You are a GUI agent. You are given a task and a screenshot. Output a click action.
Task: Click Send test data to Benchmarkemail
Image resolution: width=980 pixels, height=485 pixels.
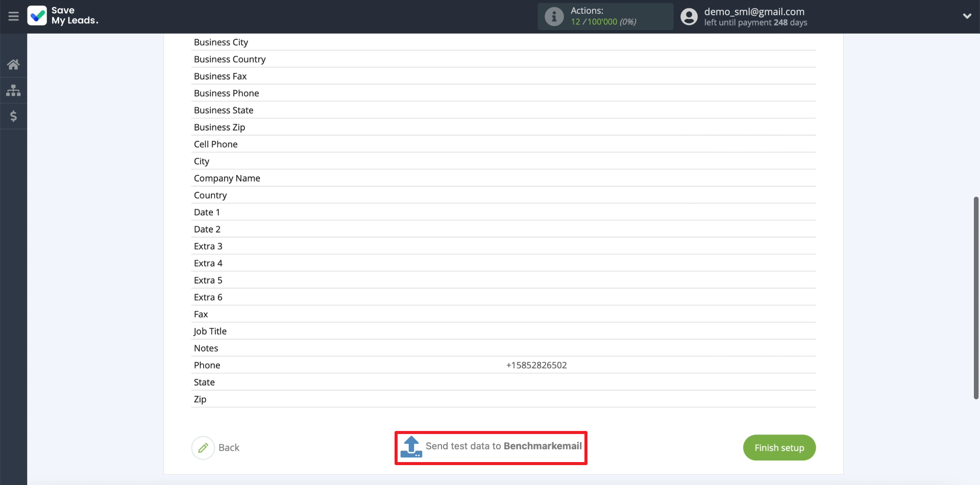(x=503, y=446)
